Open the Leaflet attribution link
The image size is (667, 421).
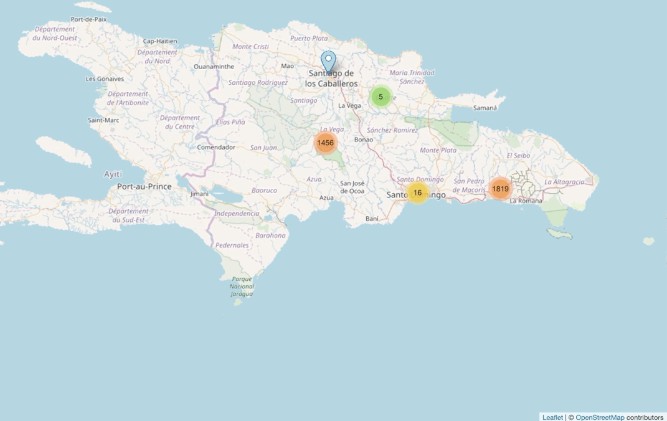tap(552, 416)
